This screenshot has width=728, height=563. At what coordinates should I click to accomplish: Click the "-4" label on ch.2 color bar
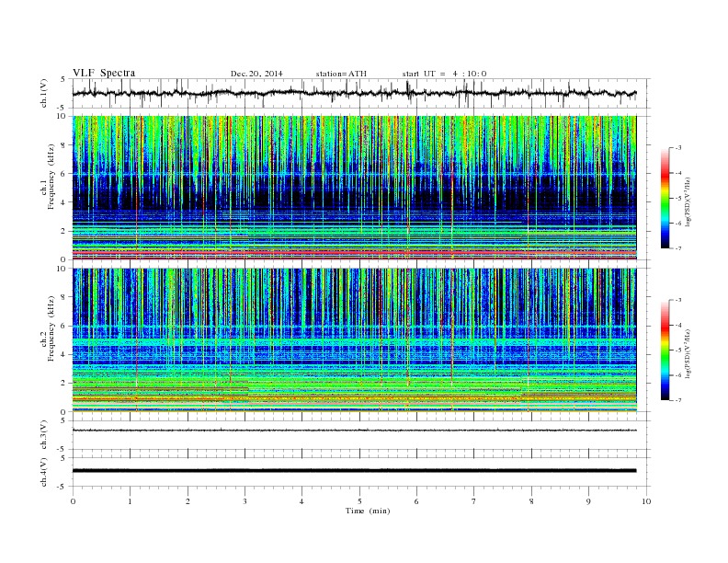[678, 325]
